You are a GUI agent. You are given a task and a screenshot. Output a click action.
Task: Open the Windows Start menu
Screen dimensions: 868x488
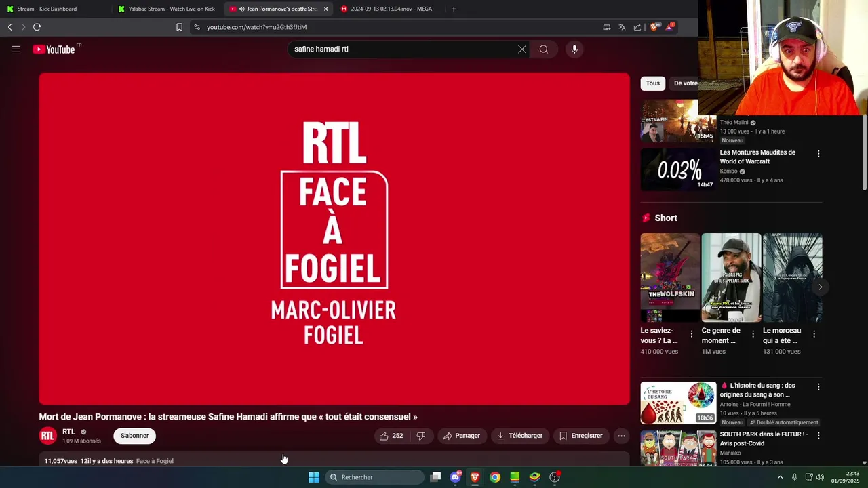click(313, 477)
